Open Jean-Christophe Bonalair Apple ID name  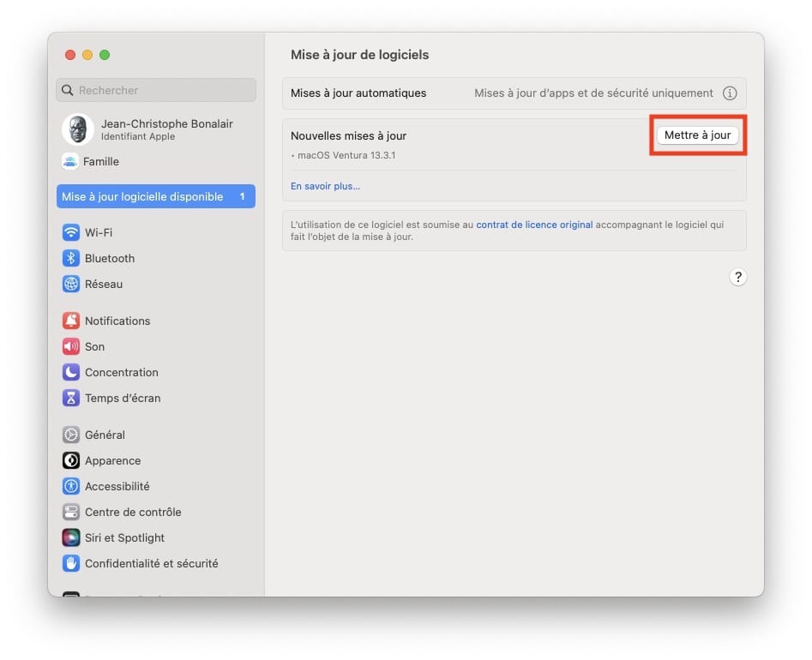(x=166, y=123)
